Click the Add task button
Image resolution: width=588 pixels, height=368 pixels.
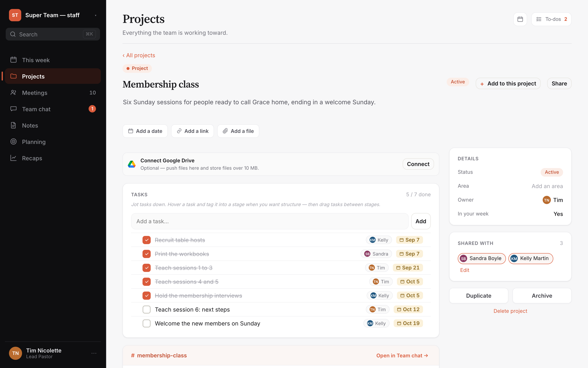(x=421, y=221)
